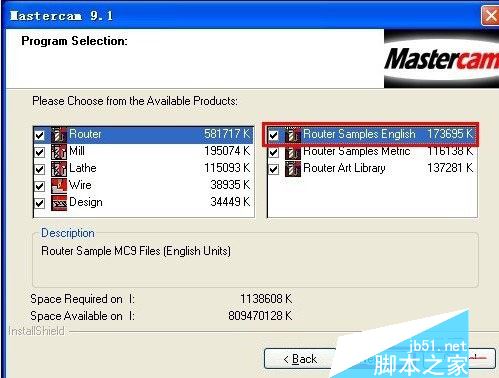This screenshot has width=499, height=378.
Task: Toggle the Router Samples English checkbox
Action: [274, 135]
